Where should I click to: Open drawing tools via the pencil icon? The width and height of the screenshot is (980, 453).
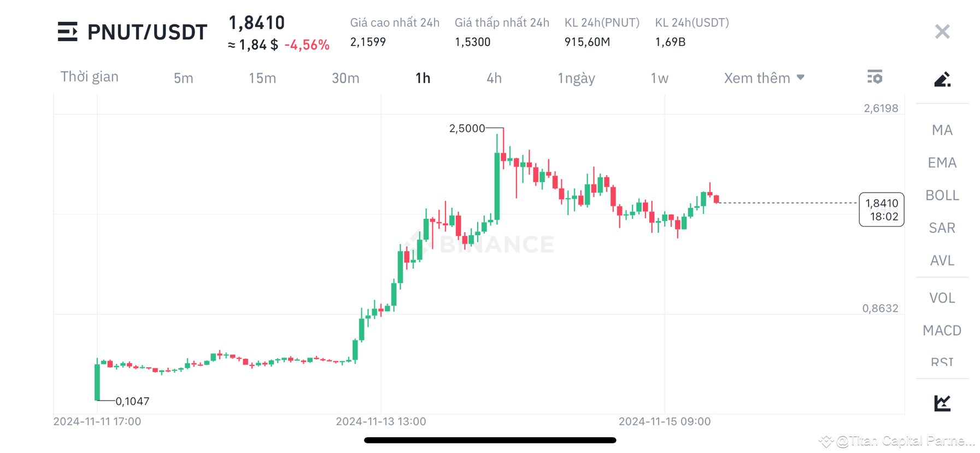pos(942,79)
